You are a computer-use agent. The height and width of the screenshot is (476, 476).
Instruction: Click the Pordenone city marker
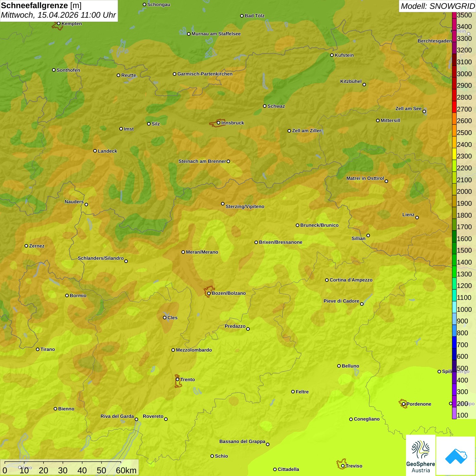point(404,404)
